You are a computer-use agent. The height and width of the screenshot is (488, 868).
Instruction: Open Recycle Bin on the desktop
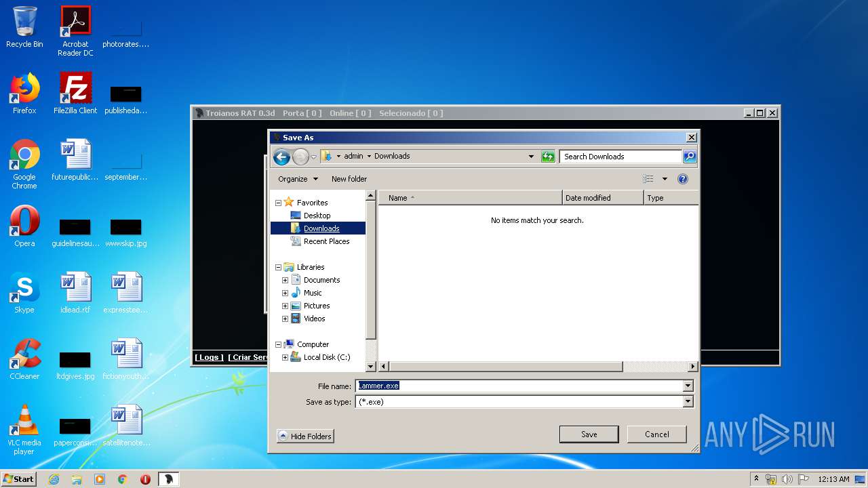[x=24, y=27]
